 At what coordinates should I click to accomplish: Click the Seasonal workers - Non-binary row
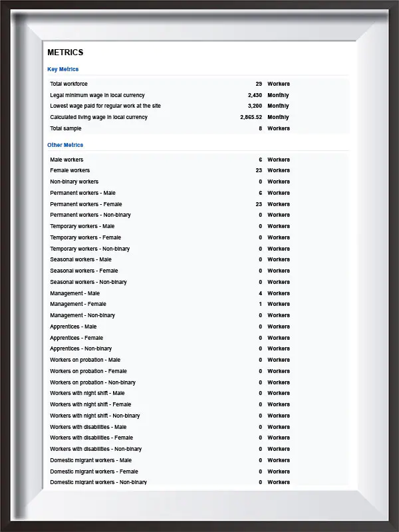(x=198, y=282)
